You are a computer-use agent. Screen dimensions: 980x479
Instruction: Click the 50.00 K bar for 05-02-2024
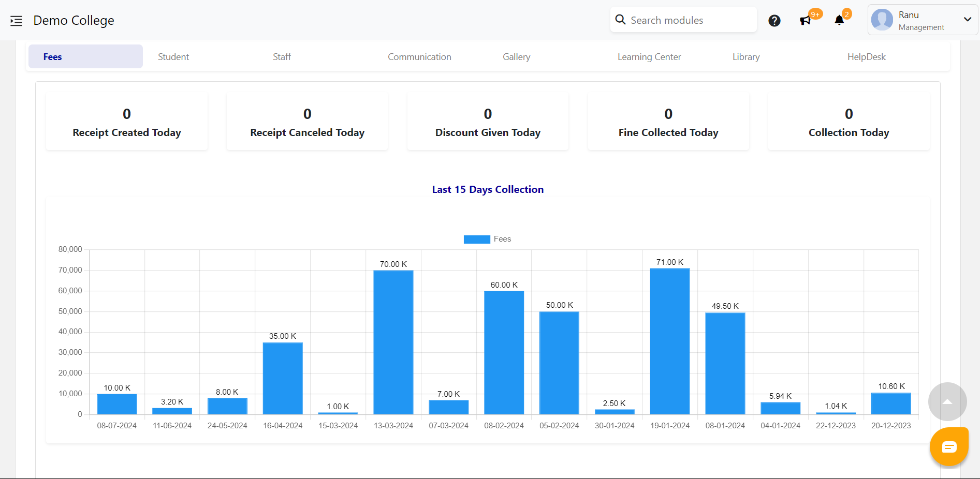coord(559,363)
